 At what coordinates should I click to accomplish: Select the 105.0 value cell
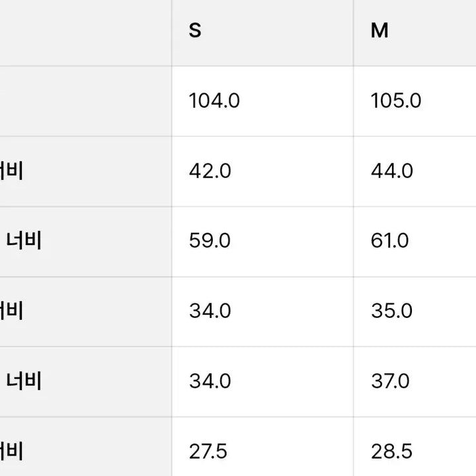[x=396, y=101]
